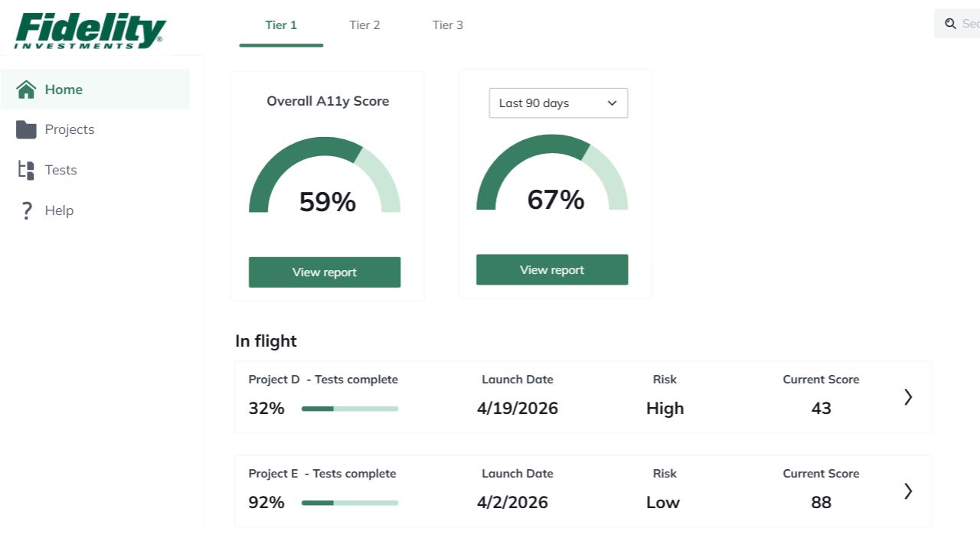
Task: Click launch date 4/2/2026
Action: tap(512, 503)
